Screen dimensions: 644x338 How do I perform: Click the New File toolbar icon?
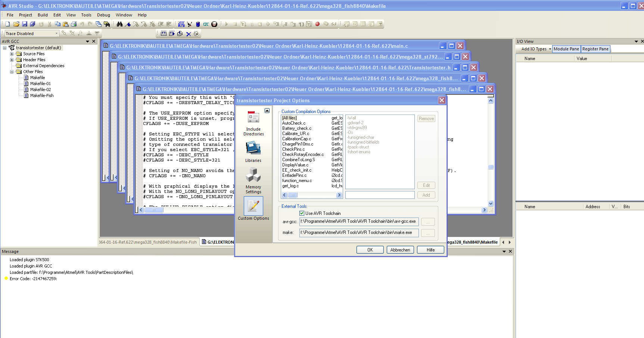[8, 24]
